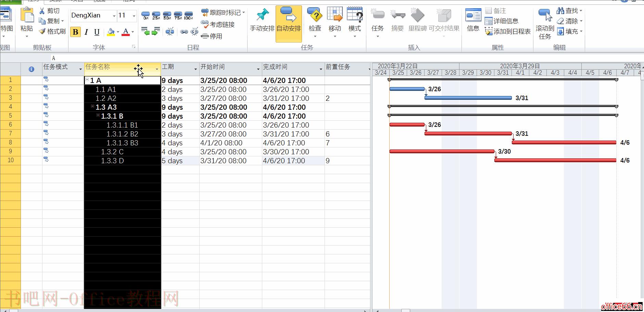Open 完成时间 column filter dropdown
This screenshot has height=312, width=644.
[321, 69]
